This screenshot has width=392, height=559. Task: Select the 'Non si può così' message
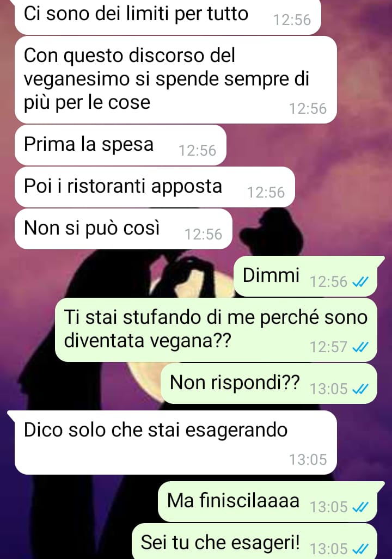(x=124, y=229)
